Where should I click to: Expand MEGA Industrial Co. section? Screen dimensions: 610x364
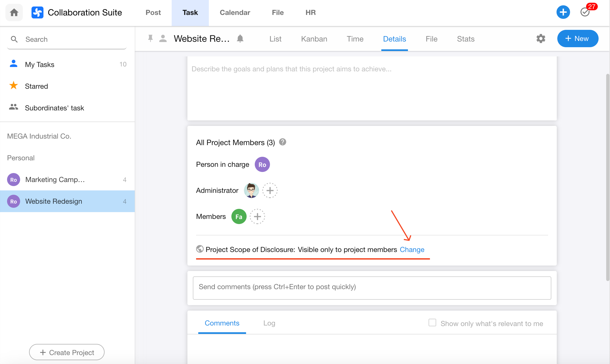pos(39,136)
